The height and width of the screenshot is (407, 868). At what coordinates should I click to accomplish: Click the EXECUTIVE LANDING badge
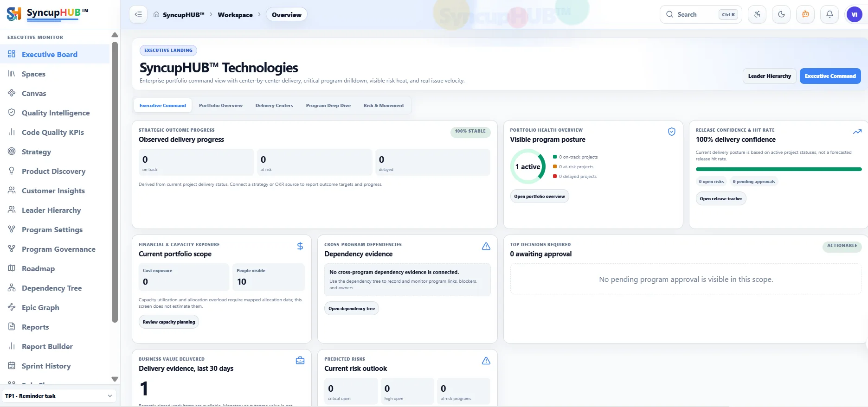[x=168, y=51]
